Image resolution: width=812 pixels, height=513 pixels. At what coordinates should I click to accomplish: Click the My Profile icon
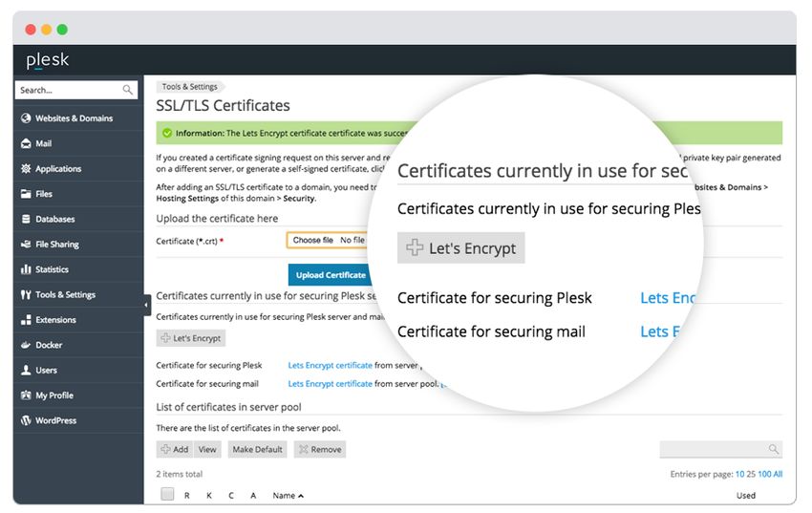point(26,395)
